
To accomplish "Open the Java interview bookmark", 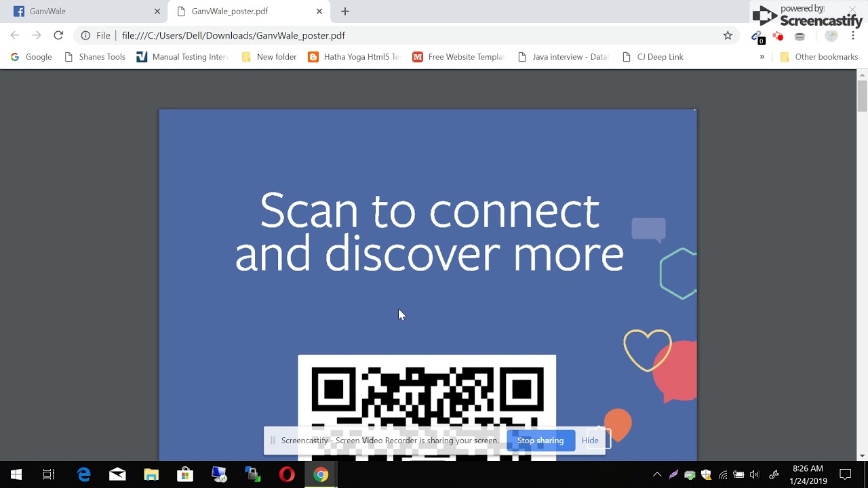I will click(x=563, y=57).
